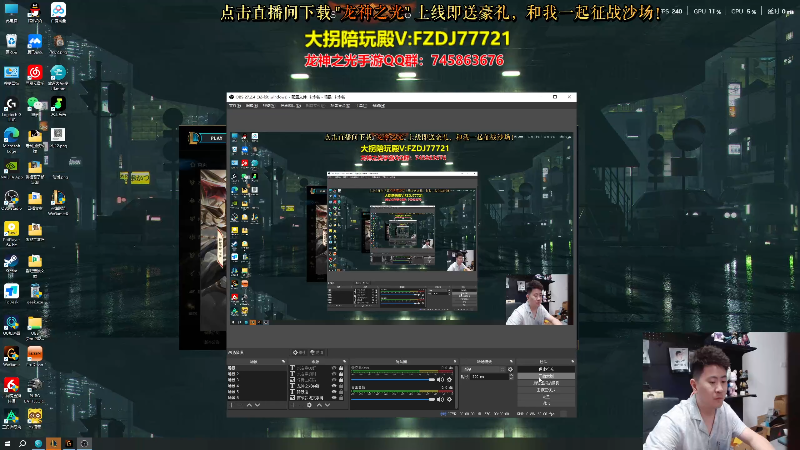800x450 pixels.
Task: Click PLAY in the League client window
Action: [x=216, y=138]
